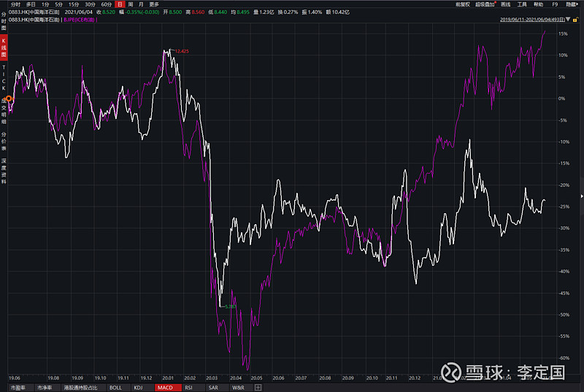Open the 成交明细 trade details side tab
The width and height of the screenshot is (584, 392).
pyautogui.click(x=4, y=111)
